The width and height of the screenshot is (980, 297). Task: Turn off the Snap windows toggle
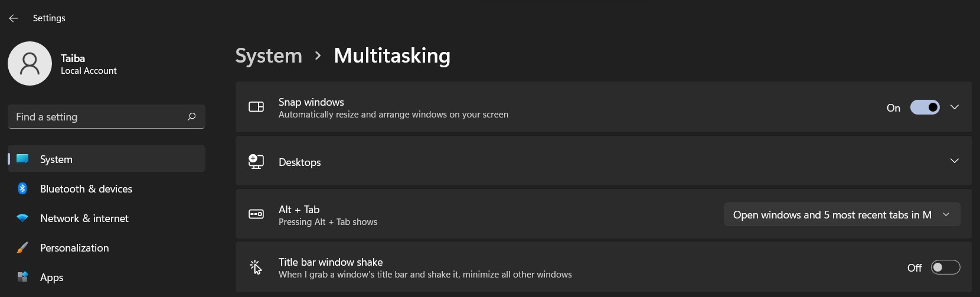point(925,107)
